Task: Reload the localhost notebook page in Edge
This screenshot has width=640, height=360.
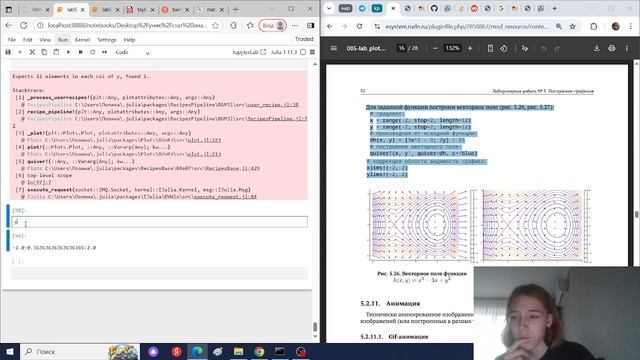Action: coord(24,25)
